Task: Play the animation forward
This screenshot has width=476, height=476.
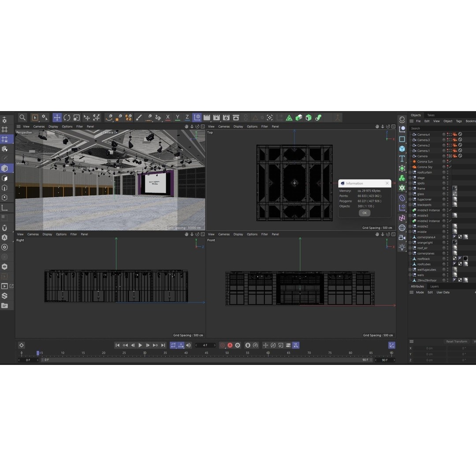Action: [140, 345]
